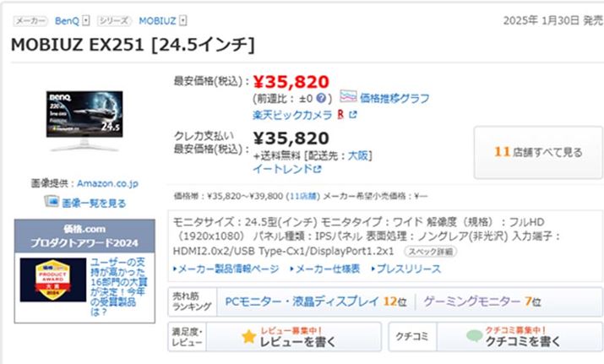Open メーカー製品情報ページ link
Screen dimensions: 604x364
point(226,269)
